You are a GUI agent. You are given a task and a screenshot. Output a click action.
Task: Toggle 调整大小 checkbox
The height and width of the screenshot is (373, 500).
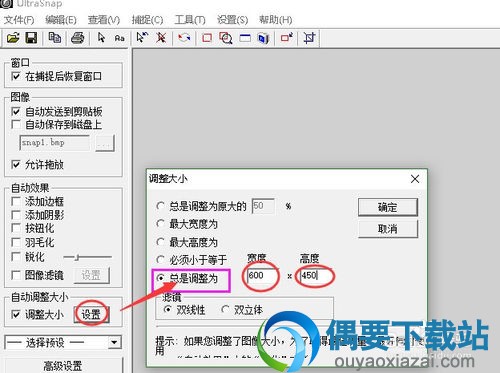(x=16, y=314)
